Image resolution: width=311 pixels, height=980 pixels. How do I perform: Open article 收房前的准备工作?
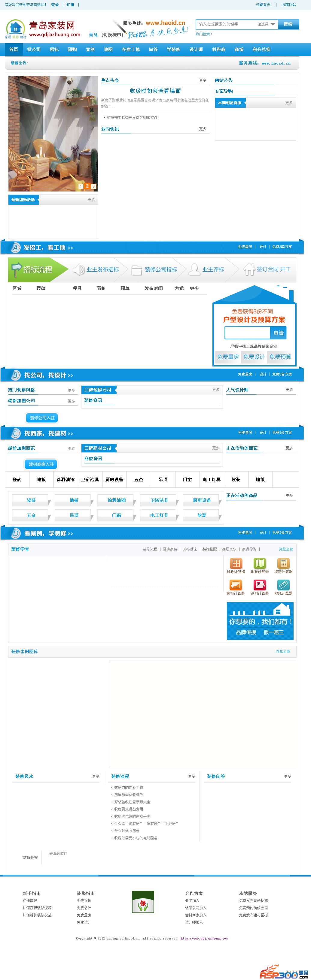(x=129, y=788)
